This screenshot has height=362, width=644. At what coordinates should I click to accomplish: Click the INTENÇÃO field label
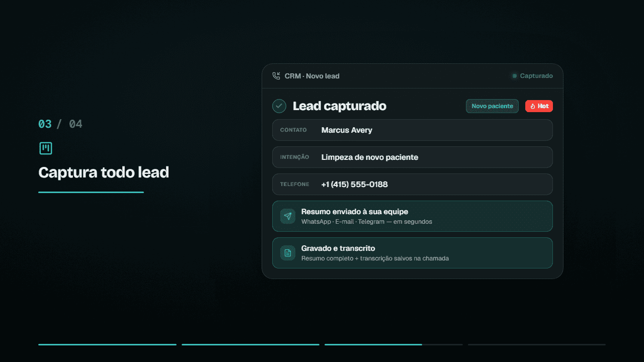tap(295, 157)
